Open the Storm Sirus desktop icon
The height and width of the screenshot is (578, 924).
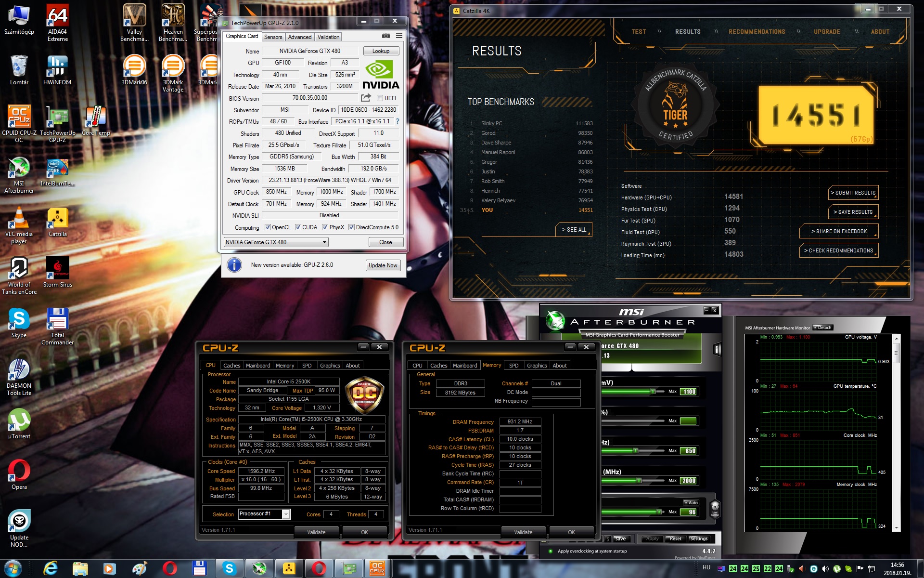(x=57, y=273)
